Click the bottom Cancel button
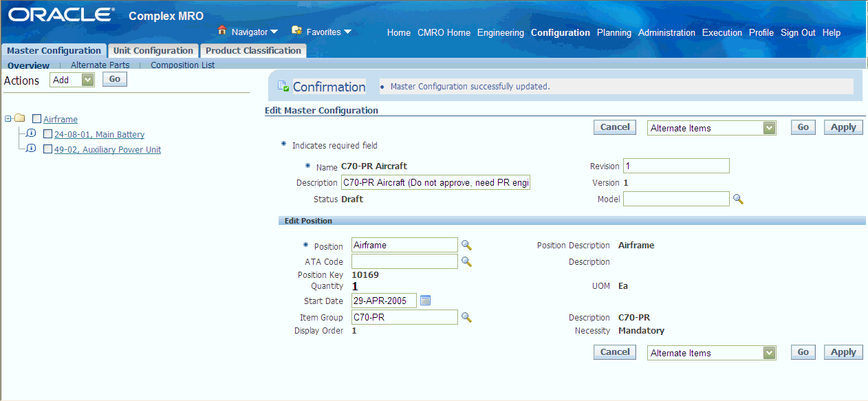This screenshot has width=868, height=401. (615, 352)
